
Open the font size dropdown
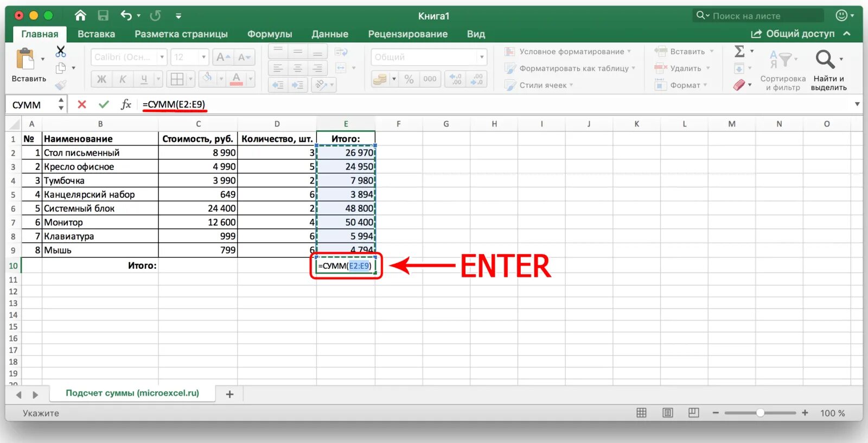(x=204, y=57)
